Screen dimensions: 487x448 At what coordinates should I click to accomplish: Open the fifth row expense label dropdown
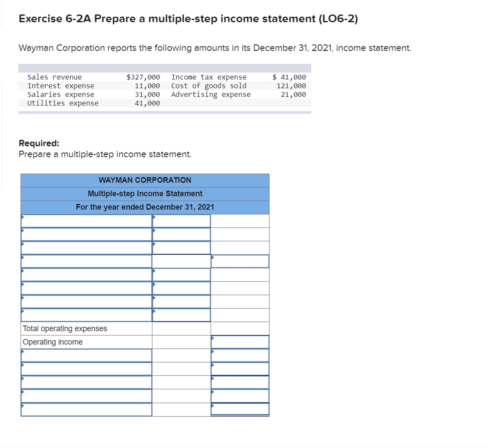(87, 274)
